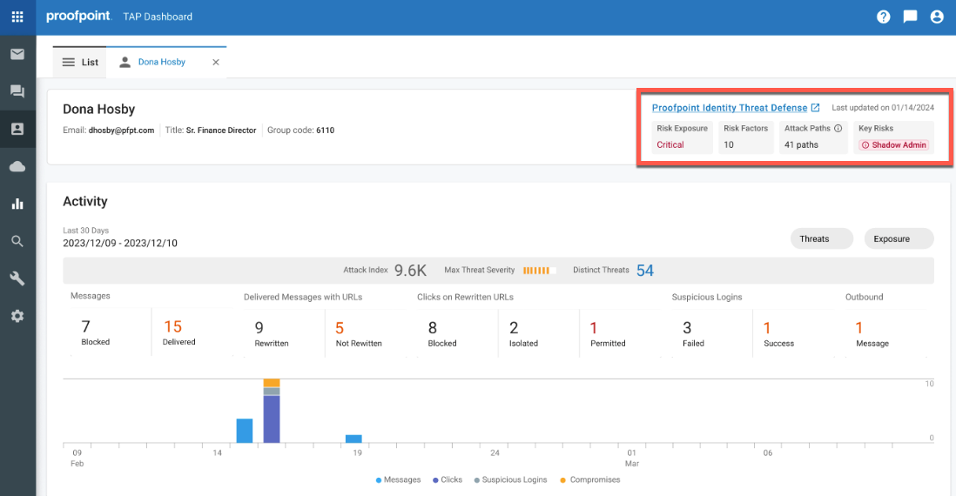The width and height of the screenshot is (956, 496).
Task: Open the gear settings sidebar icon
Action: pyautogui.click(x=17, y=316)
